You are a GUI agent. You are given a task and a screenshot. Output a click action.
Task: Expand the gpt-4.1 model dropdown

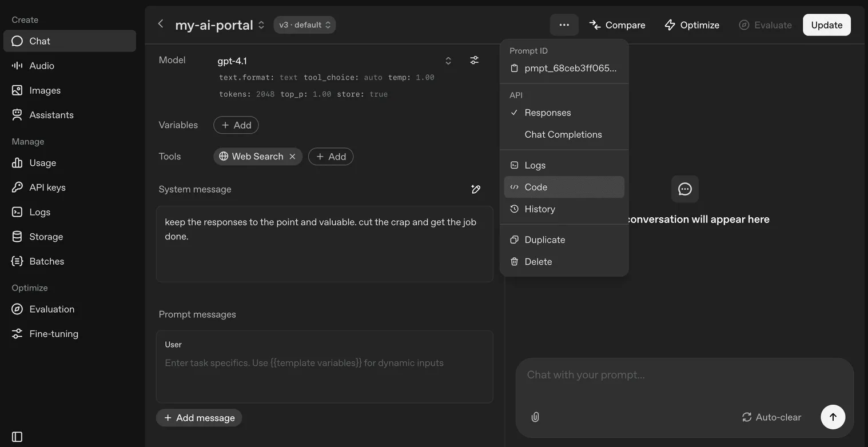[448, 61]
